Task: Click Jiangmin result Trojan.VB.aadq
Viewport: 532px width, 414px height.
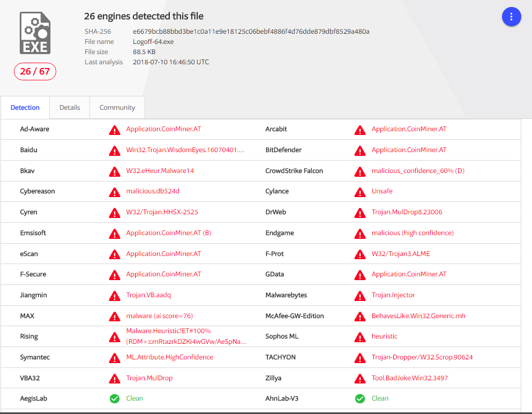Action: coord(148,295)
